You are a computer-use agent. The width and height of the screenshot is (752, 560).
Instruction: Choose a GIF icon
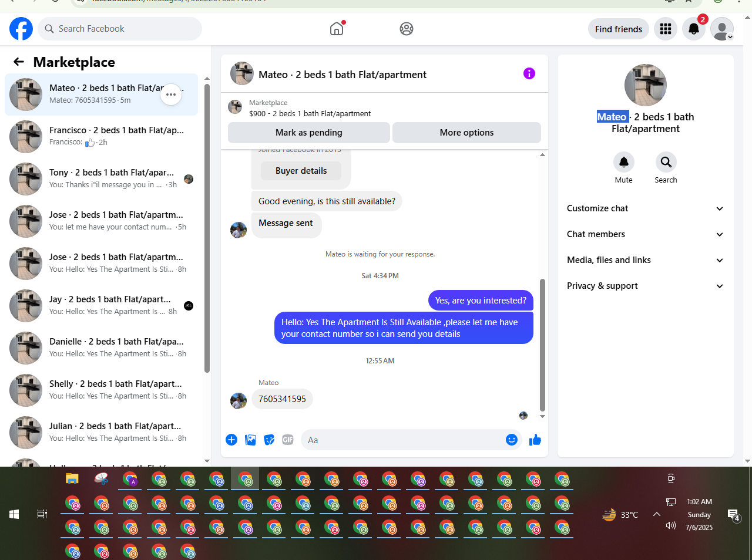(x=288, y=440)
